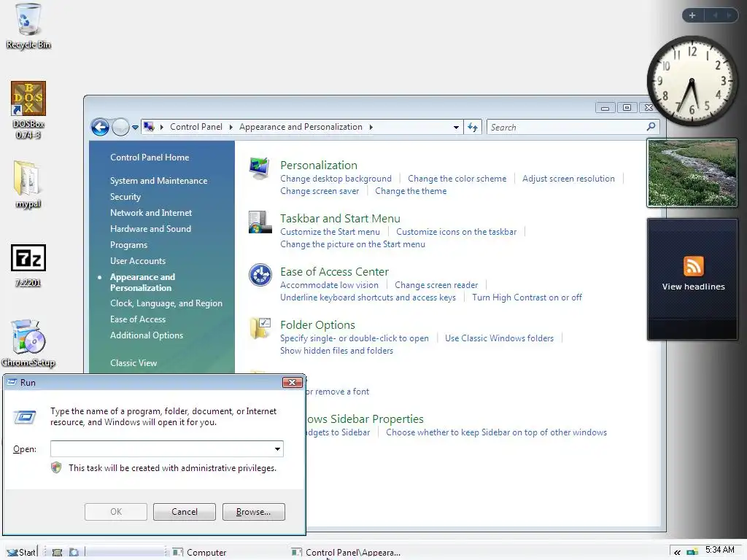Expand the Appearance and Personalization breadcrumb arrow

click(371, 127)
